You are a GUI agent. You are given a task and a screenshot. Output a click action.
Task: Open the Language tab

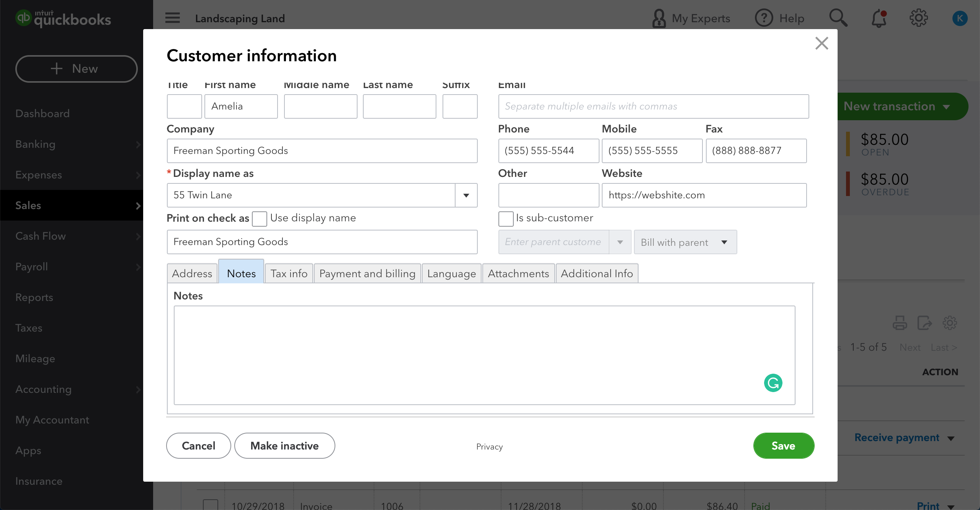tap(451, 273)
